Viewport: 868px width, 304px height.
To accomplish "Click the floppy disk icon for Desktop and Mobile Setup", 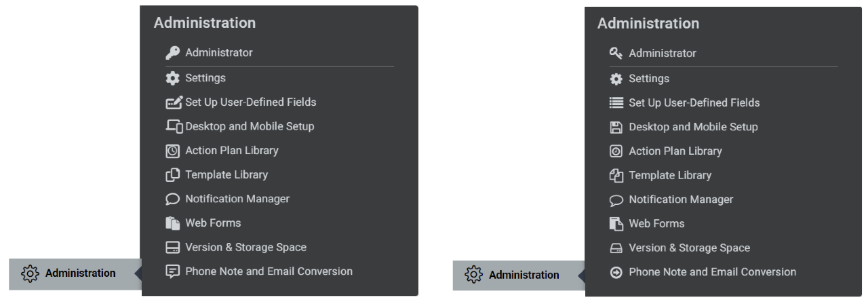I will tap(616, 127).
